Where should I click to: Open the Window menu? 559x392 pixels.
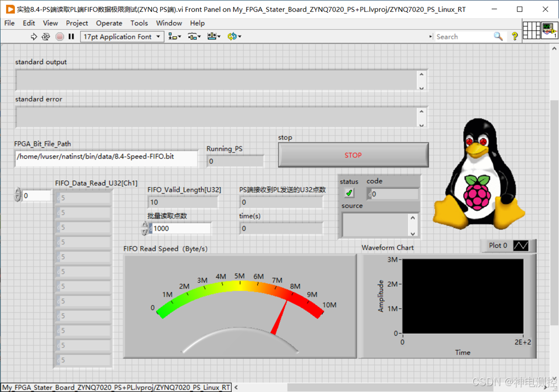tap(169, 23)
